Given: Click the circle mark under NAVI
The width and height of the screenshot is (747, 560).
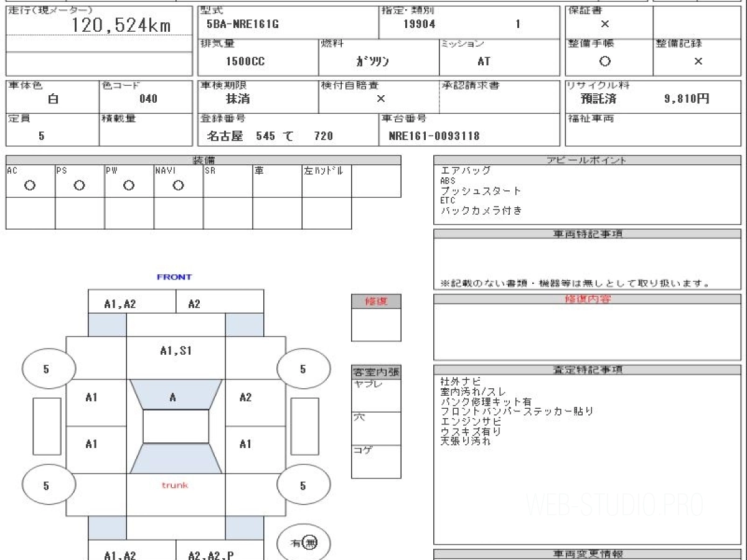Looking at the screenshot, I should [x=178, y=185].
